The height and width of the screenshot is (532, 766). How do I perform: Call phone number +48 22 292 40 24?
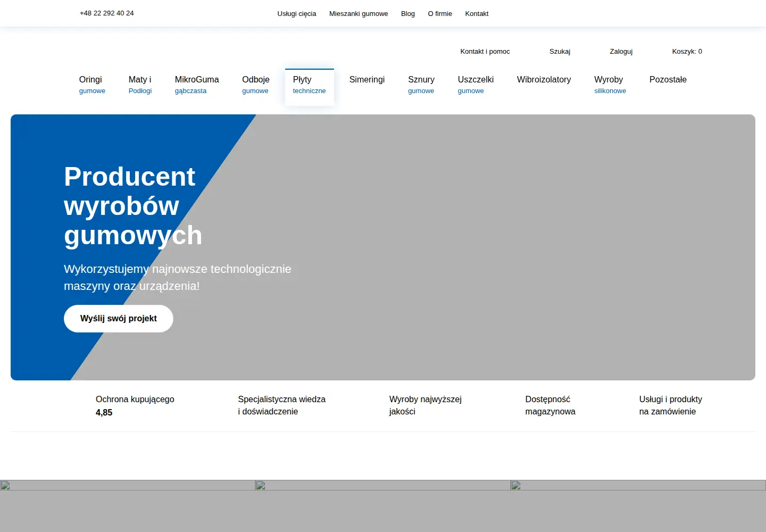106,13
